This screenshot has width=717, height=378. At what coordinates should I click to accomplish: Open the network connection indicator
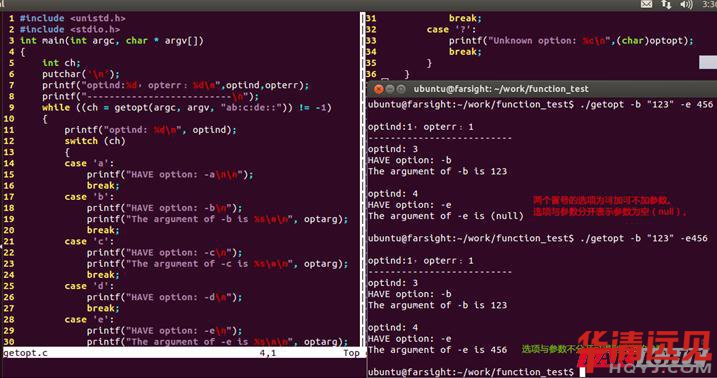[666, 5]
